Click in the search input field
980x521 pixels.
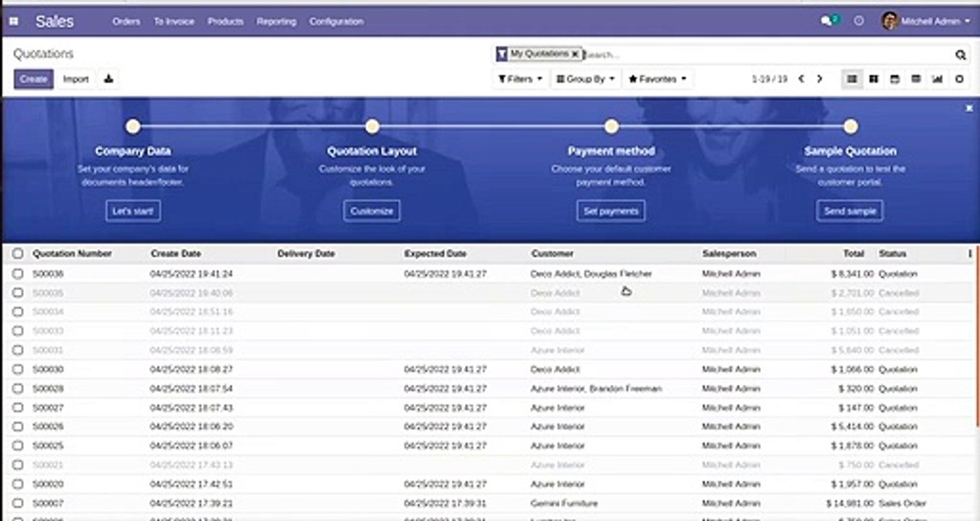click(767, 55)
